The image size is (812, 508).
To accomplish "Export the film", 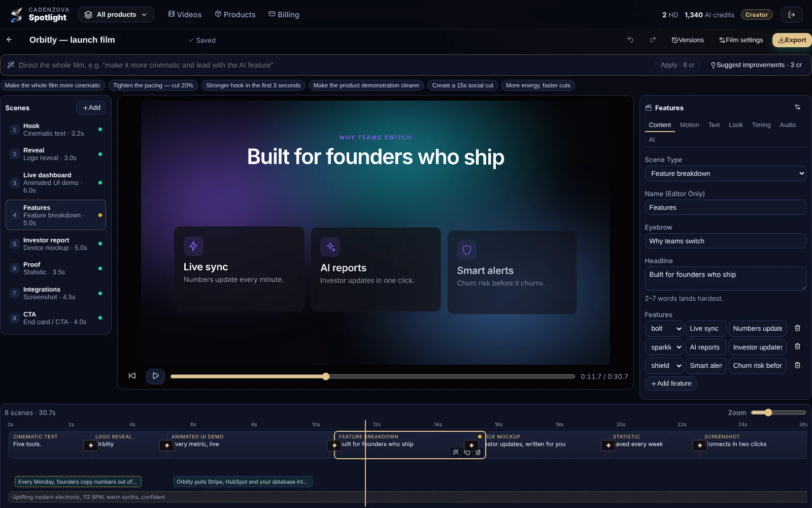I will (x=792, y=40).
